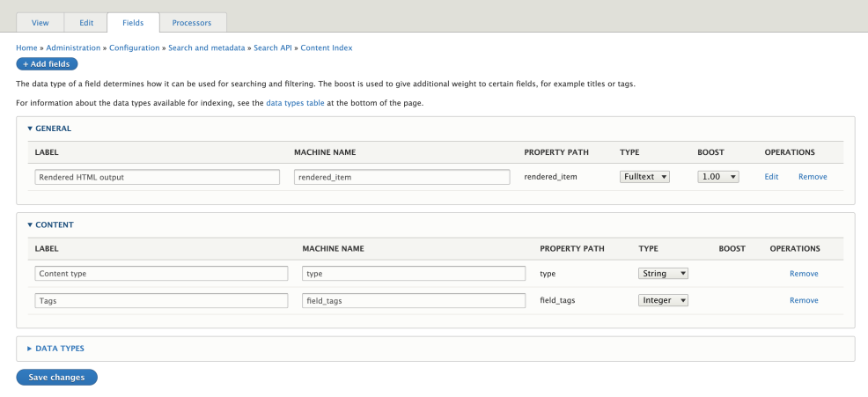
Task: Open the Content Index breadcrumb link
Action: pyautogui.click(x=327, y=48)
